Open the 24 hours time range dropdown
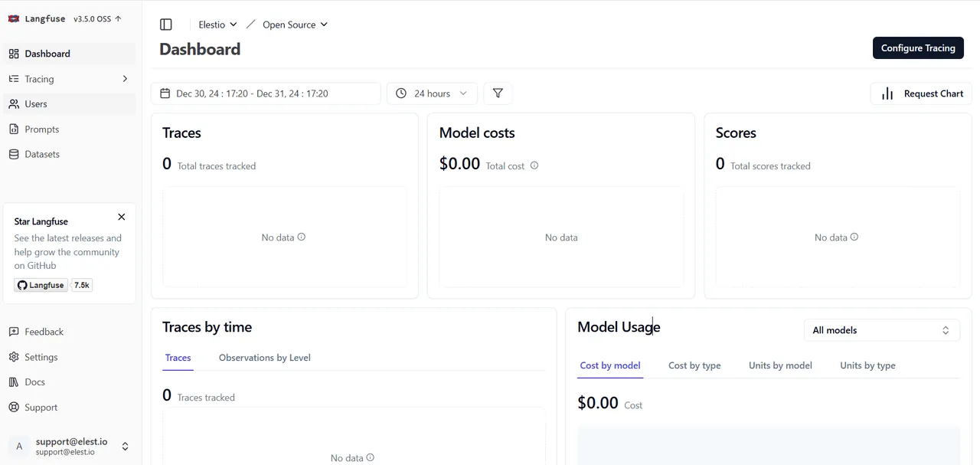 tap(432, 93)
